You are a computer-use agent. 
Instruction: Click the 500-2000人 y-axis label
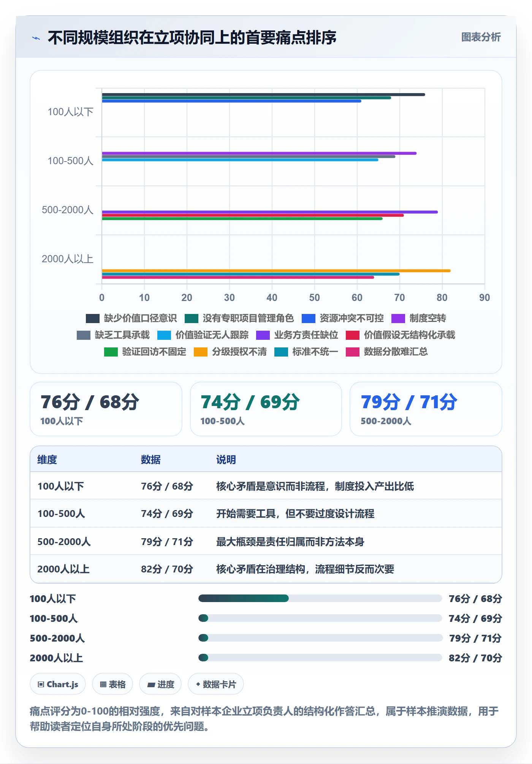click(68, 210)
